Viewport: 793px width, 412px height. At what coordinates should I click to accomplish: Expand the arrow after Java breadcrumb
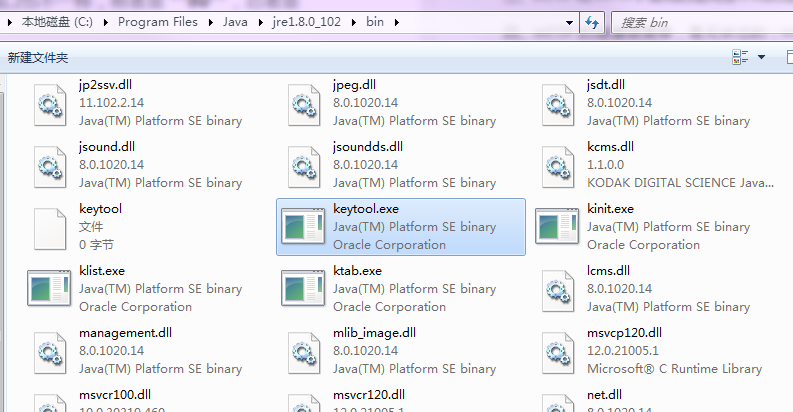coord(260,22)
